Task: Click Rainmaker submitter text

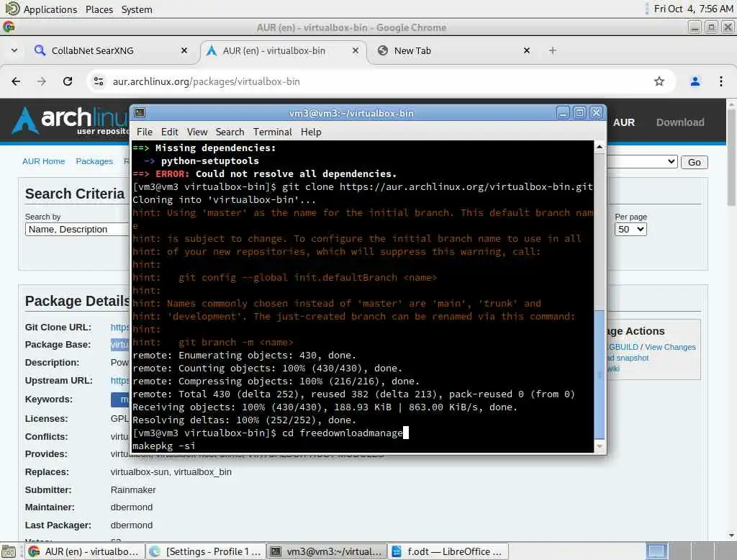Action: [x=133, y=490]
